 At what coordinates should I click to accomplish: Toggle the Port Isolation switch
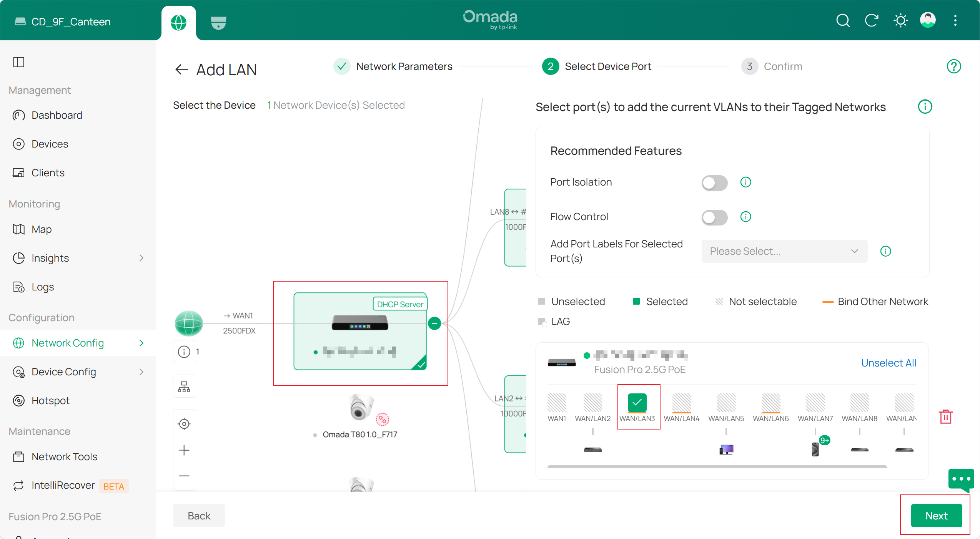pyautogui.click(x=714, y=183)
